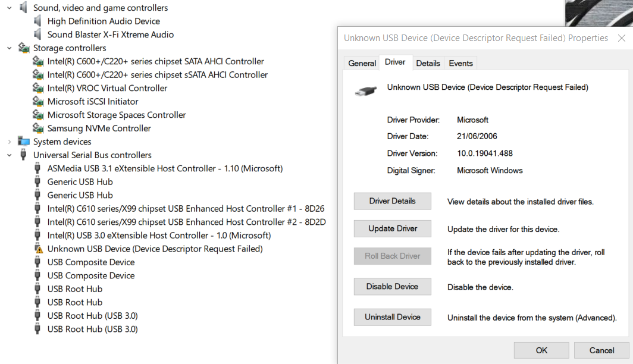The height and width of the screenshot is (364, 633).
Task: Collapse Sound, video and game controllers node
Action: click(10, 8)
